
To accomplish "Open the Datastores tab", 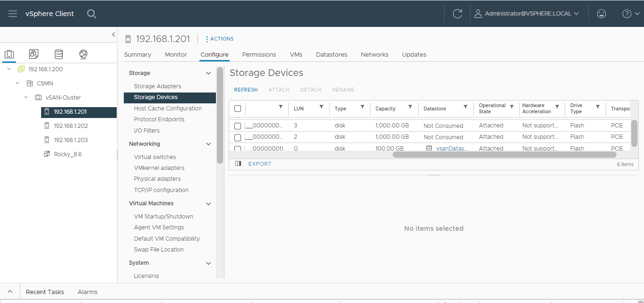I will pyautogui.click(x=332, y=55).
